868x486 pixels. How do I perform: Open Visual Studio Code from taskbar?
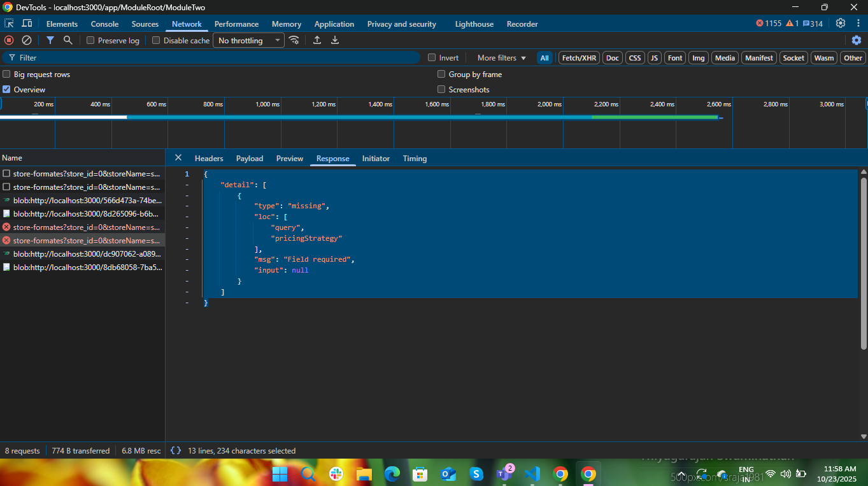click(x=532, y=474)
